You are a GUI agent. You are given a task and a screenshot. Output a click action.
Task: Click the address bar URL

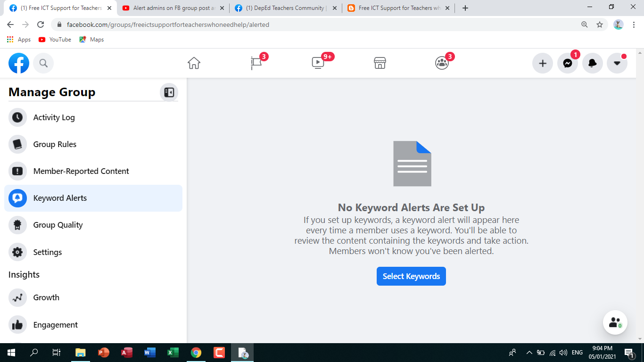tap(168, 25)
